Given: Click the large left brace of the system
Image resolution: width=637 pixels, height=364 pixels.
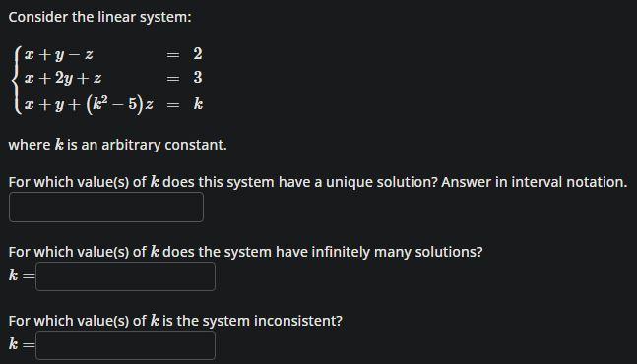Looking at the screenshot, I should [x=17, y=80].
